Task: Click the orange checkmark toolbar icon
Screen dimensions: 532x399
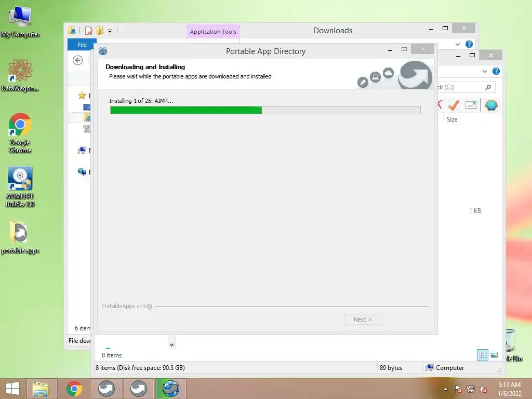Action: (x=454, y=105)
